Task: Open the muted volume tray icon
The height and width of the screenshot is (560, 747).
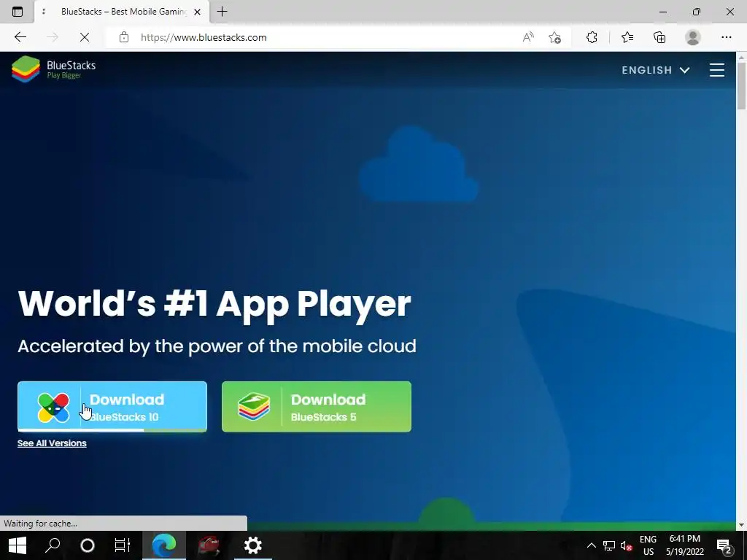Action: coord(626,545)
